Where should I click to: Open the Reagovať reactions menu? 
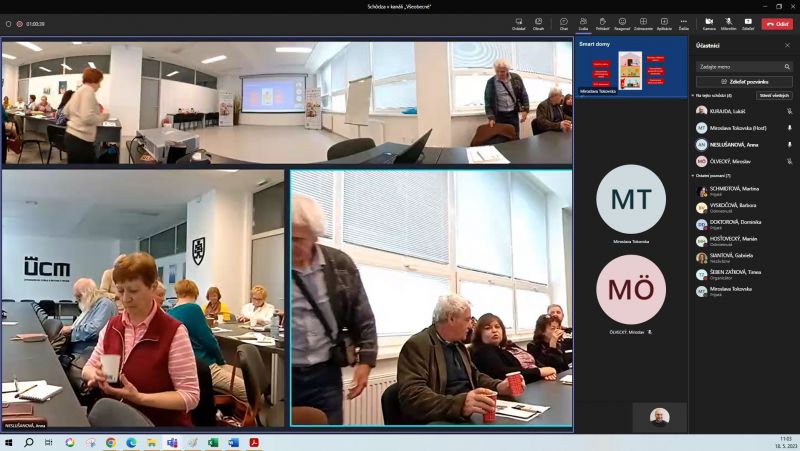(x=622, y=23)
